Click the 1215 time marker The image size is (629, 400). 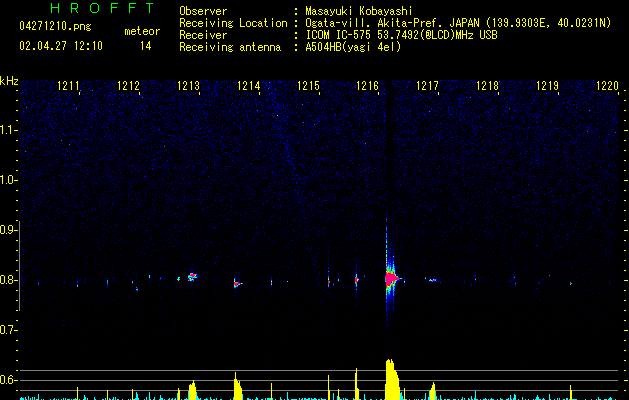click(308, 86)
